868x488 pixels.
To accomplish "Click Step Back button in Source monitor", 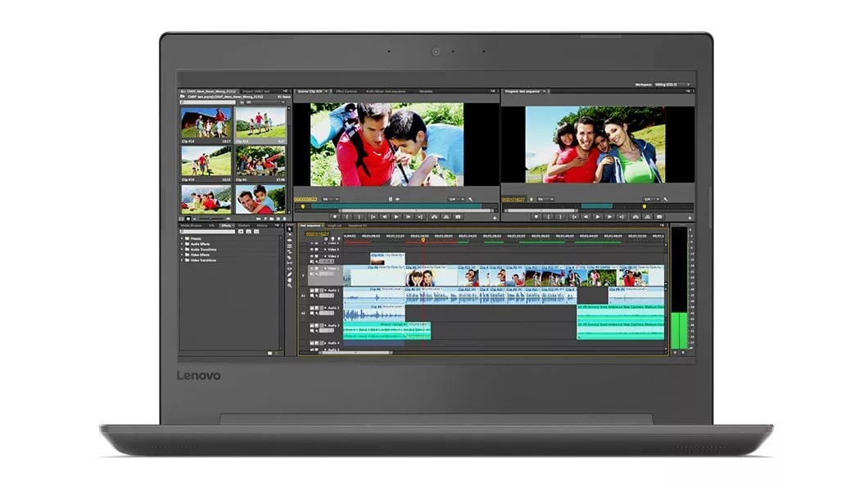I will coord(384,217).
